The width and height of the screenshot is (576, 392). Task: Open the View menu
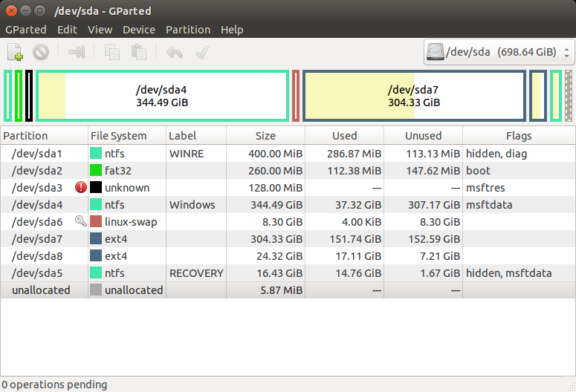point(100,30)
